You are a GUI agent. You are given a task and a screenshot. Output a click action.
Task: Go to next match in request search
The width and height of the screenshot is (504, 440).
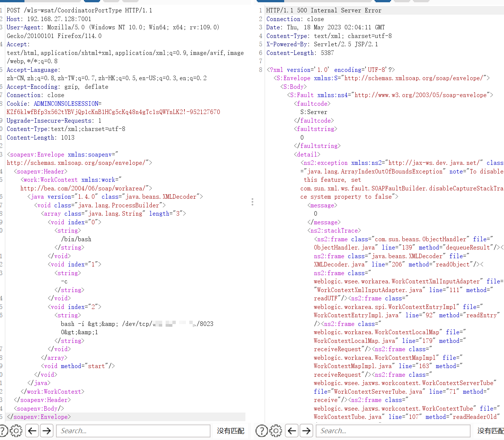pyautogui.click(x=47, y=431)
